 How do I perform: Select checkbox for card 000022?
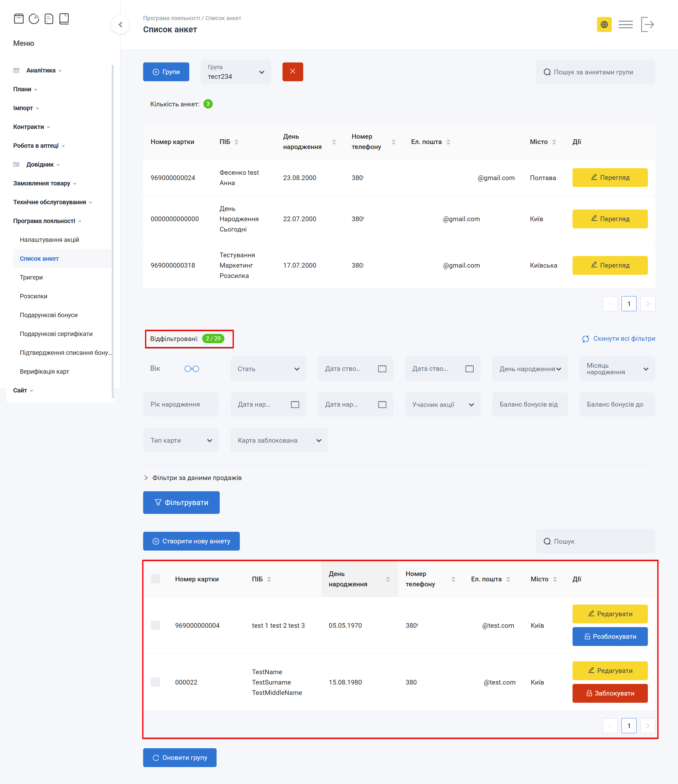(155, 682)
